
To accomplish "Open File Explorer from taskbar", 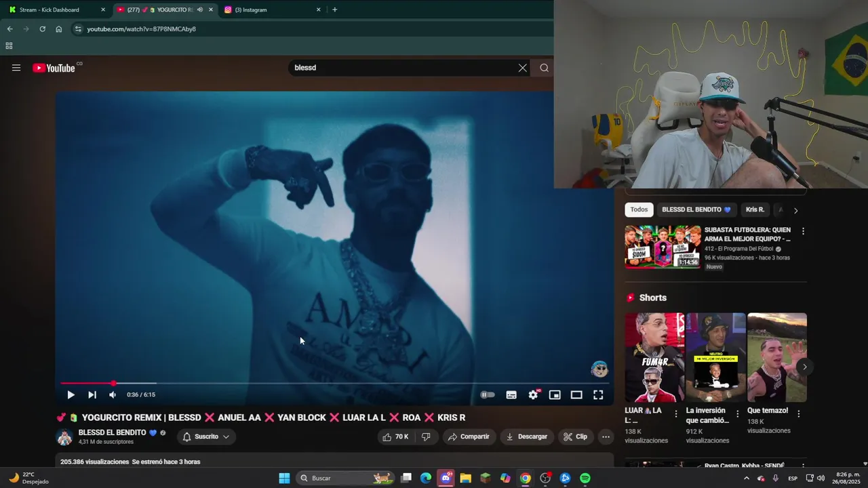I will [465, 478].
